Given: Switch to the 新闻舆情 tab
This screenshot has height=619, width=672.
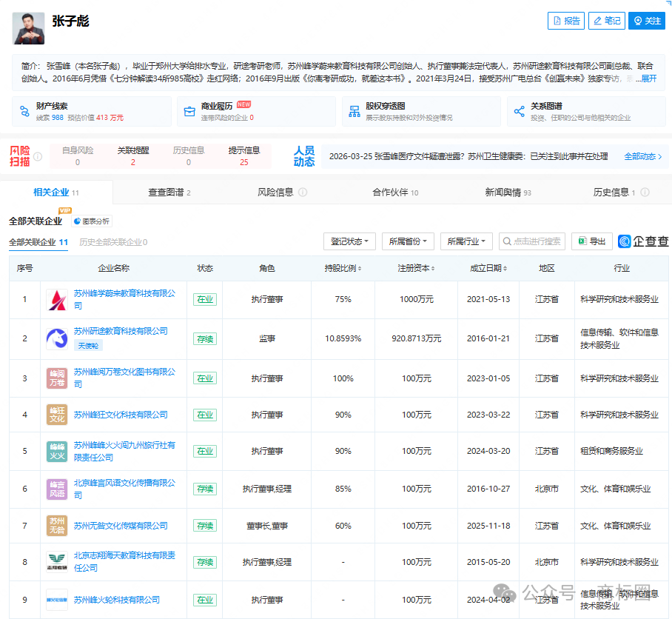Looking at the screenshot, I should coord(508,193).
